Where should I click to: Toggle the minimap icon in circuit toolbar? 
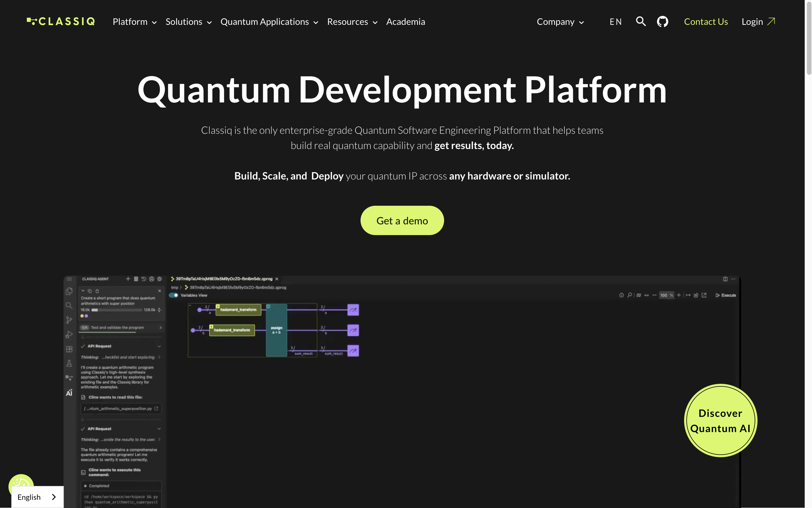[639, 295]
